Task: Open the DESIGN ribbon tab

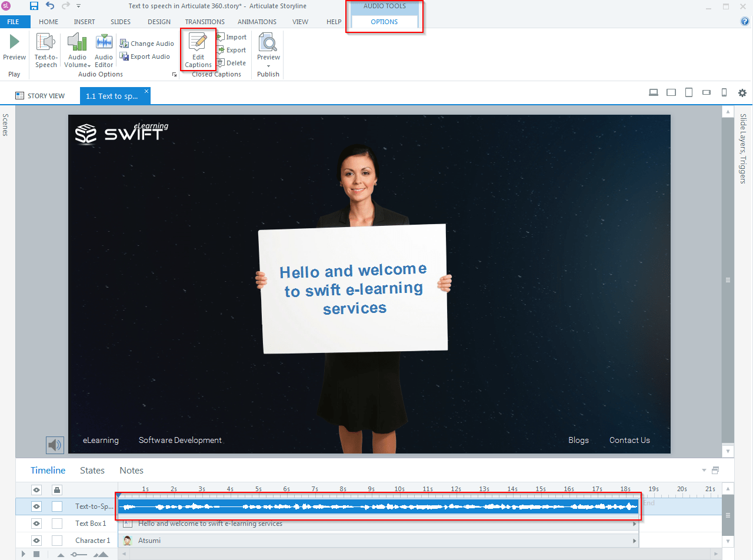Action: (159, 22)
